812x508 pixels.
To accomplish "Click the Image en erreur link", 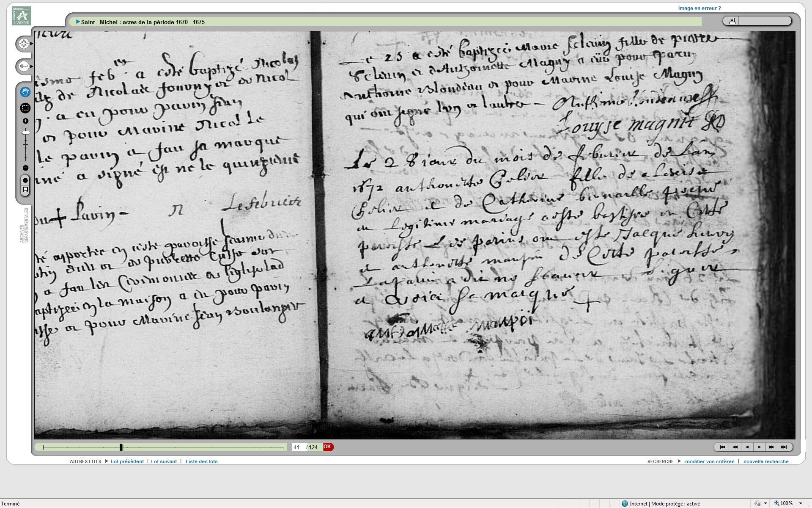I will click(x=699, y=8).
